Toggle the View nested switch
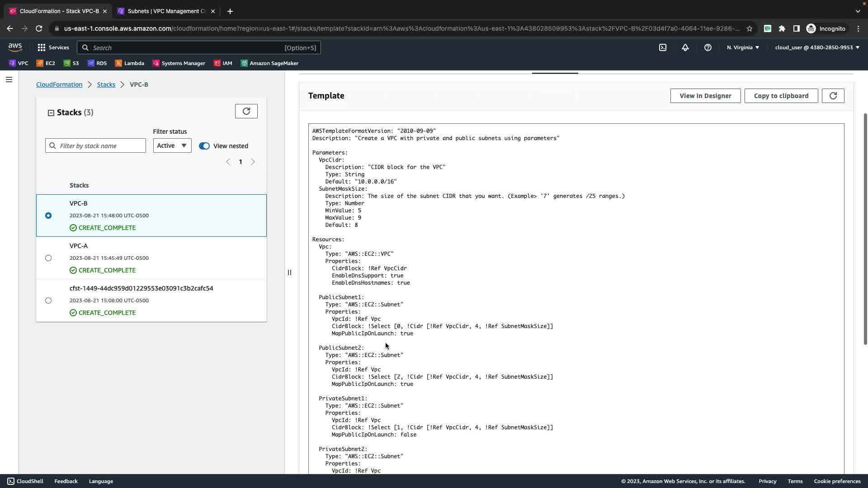This screenshot has height=488, width=868. tap(204, 146)
